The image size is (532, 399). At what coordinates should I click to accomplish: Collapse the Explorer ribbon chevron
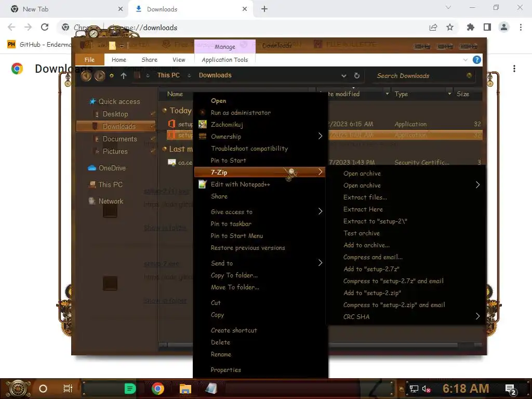465,60
